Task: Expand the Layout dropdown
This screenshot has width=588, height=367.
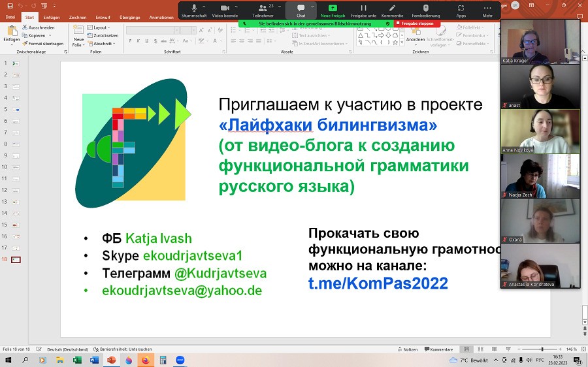Action: [x=100, y=27]
